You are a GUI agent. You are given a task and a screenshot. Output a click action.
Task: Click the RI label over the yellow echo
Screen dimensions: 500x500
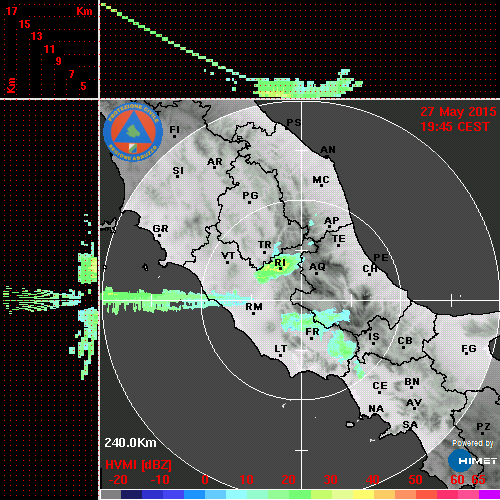point(280,264)
